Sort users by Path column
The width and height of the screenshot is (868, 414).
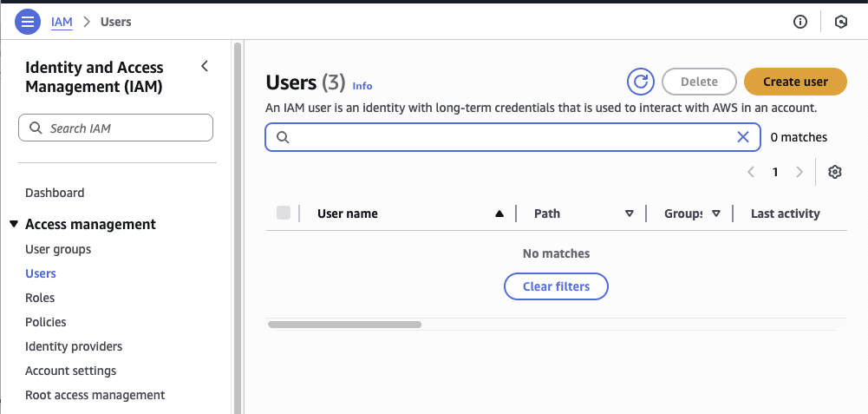[630, 214]
